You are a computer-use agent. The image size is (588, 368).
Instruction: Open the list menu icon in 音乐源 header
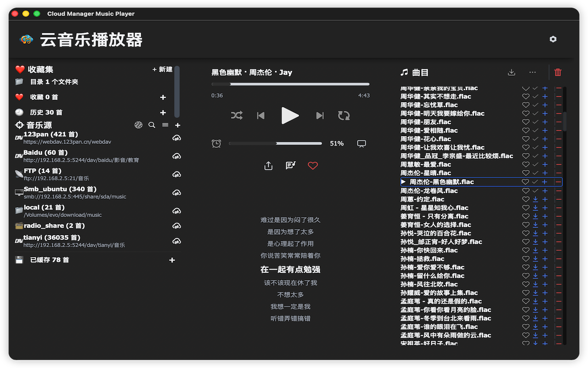165,125
